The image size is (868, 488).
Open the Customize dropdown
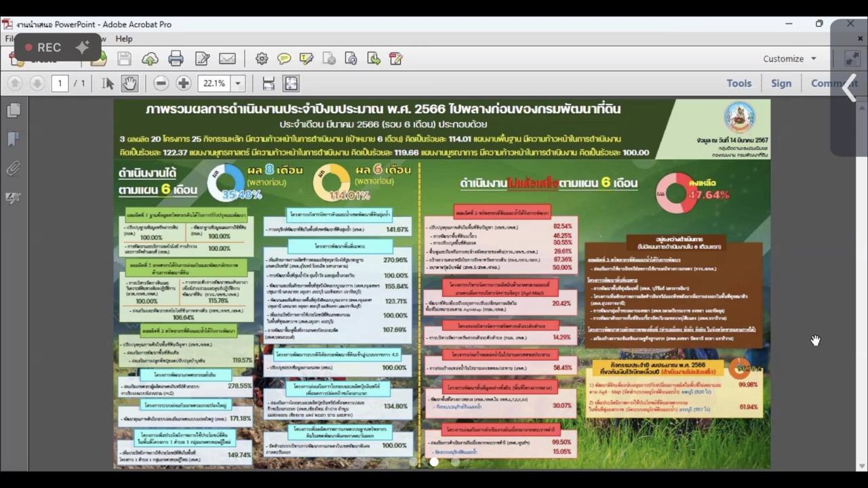[x=790, y=59]
